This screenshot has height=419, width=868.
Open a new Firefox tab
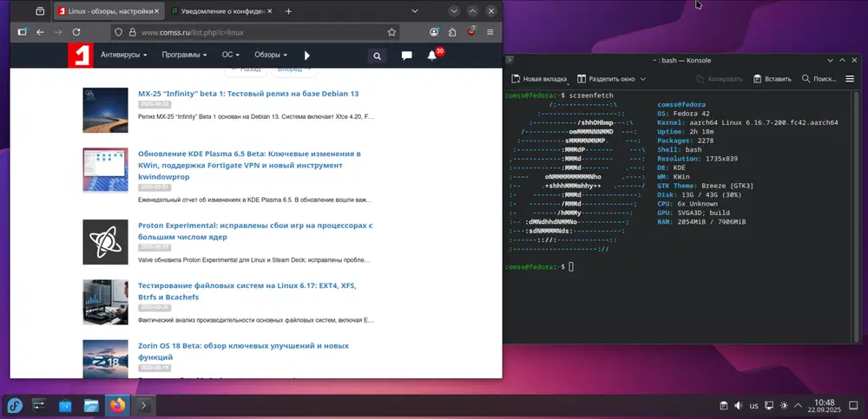point(288,11)
